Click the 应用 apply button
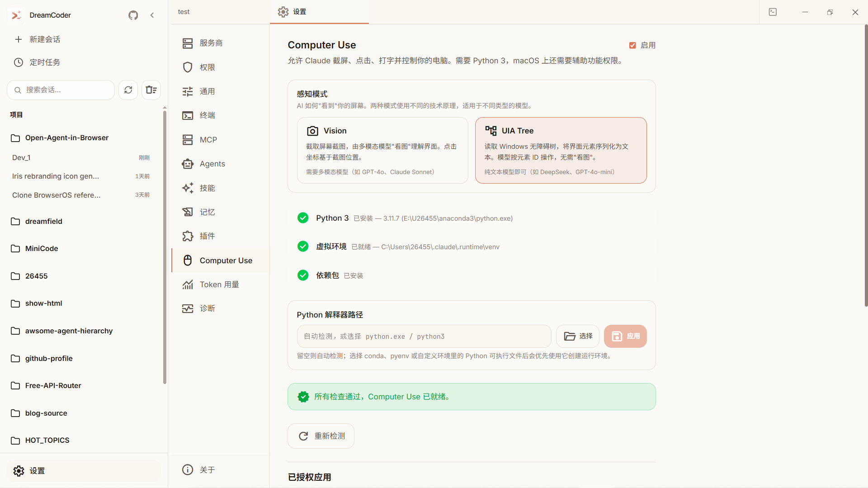 click(625, 336)
